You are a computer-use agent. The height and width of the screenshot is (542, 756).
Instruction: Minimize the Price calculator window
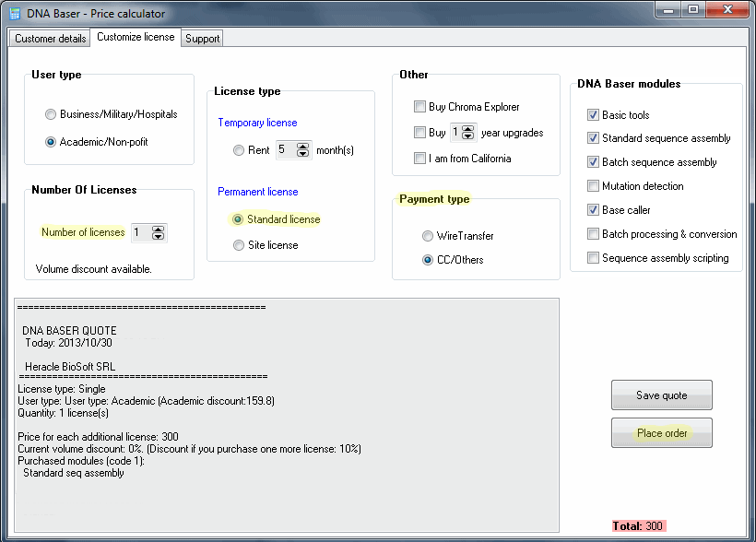click(667, 10)
